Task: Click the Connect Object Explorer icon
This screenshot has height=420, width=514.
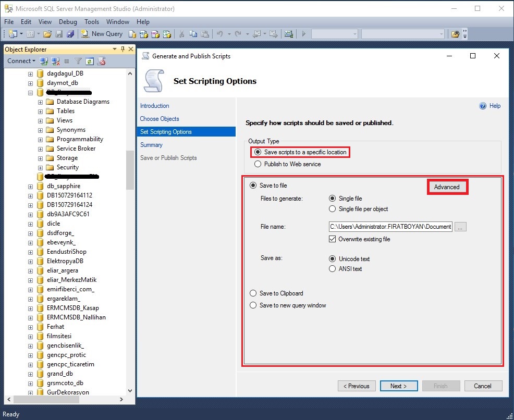Action: coord(44,61)
